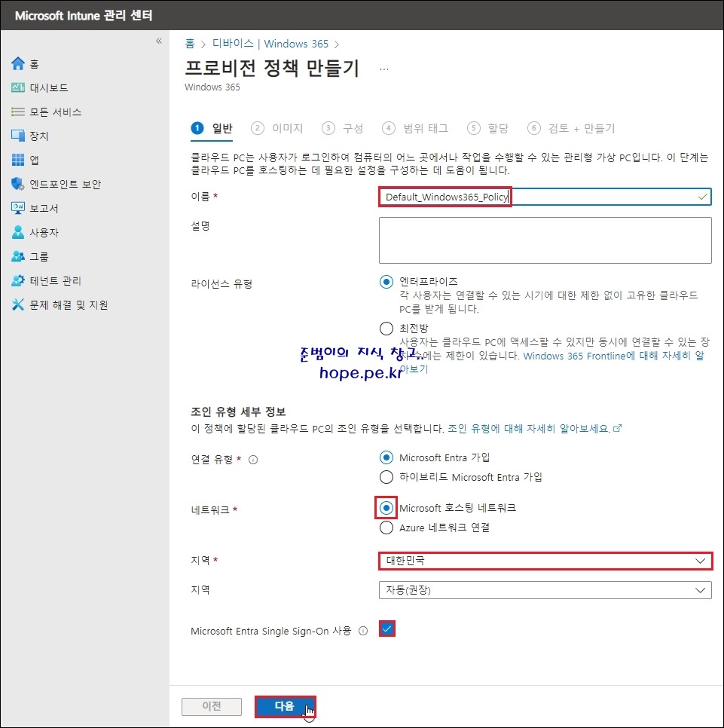Click the 홈 breadcrumb link
The height and width of the screenshot is (728, 724).
pyautogui.click(x=190, y=44)
